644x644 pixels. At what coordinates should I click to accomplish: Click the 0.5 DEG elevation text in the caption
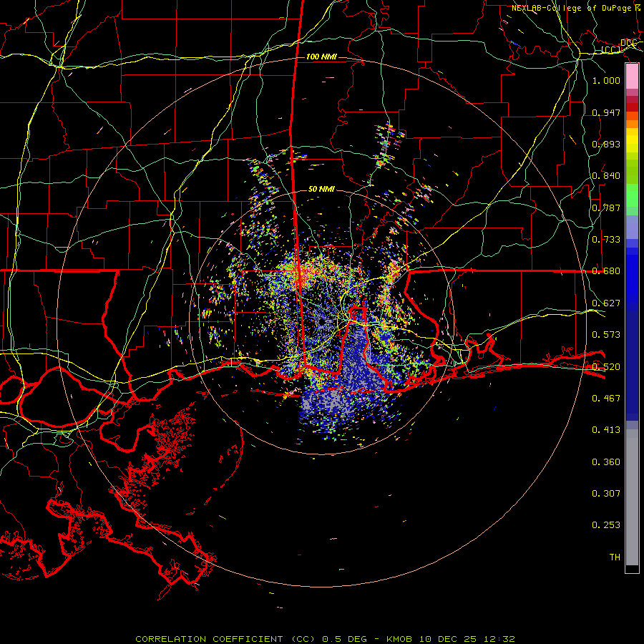345,639
